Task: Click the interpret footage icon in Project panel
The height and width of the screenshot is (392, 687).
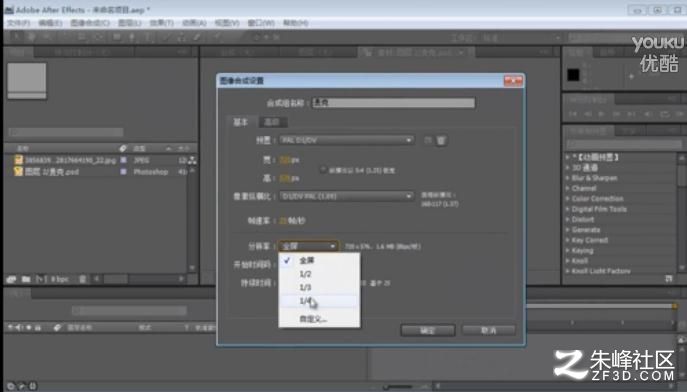Action: pyautogui.click(x=11, y=279)
